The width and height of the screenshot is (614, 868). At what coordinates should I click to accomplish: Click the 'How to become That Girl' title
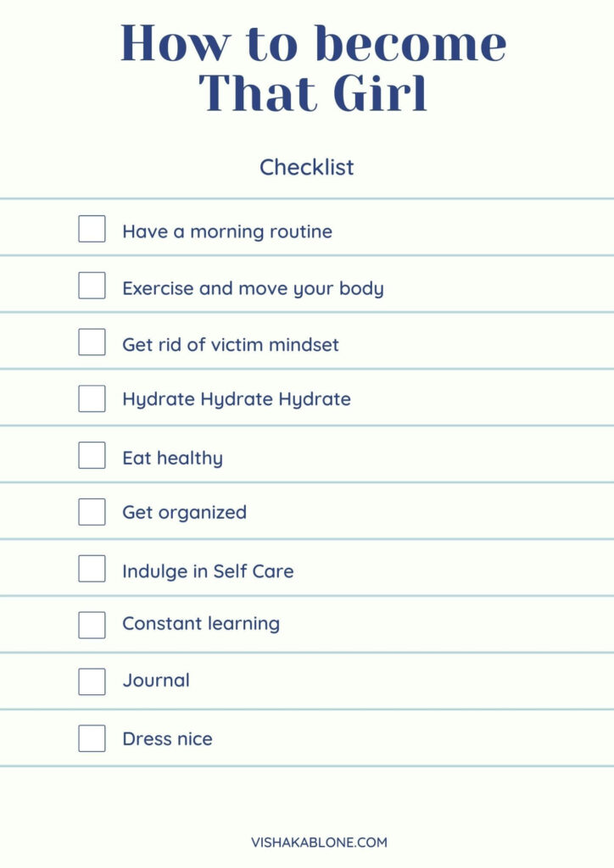314,68
